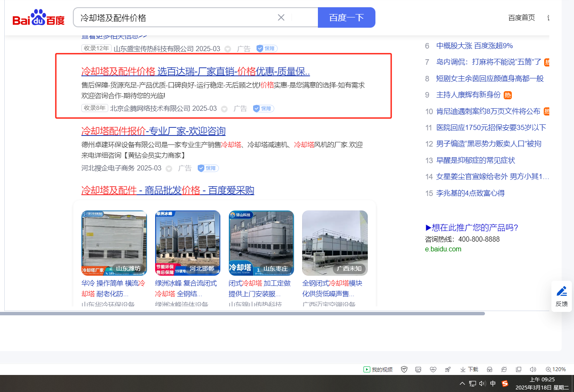This screenshot has width=574, height=392.
Task: Click the 保障 badge on the 北京企腾 result
Action: 263,108
